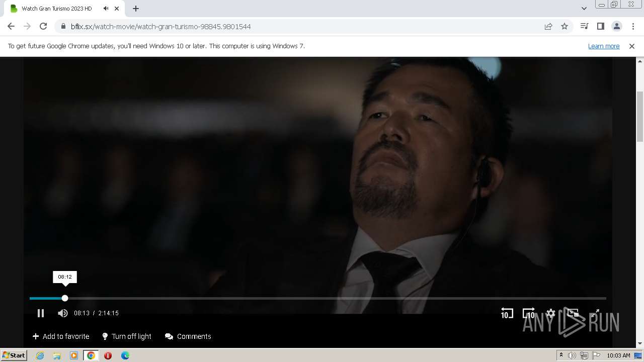Click the progress bar scrubber handle
This screenshot has width=644, height=362.
[x=65, y=298]
